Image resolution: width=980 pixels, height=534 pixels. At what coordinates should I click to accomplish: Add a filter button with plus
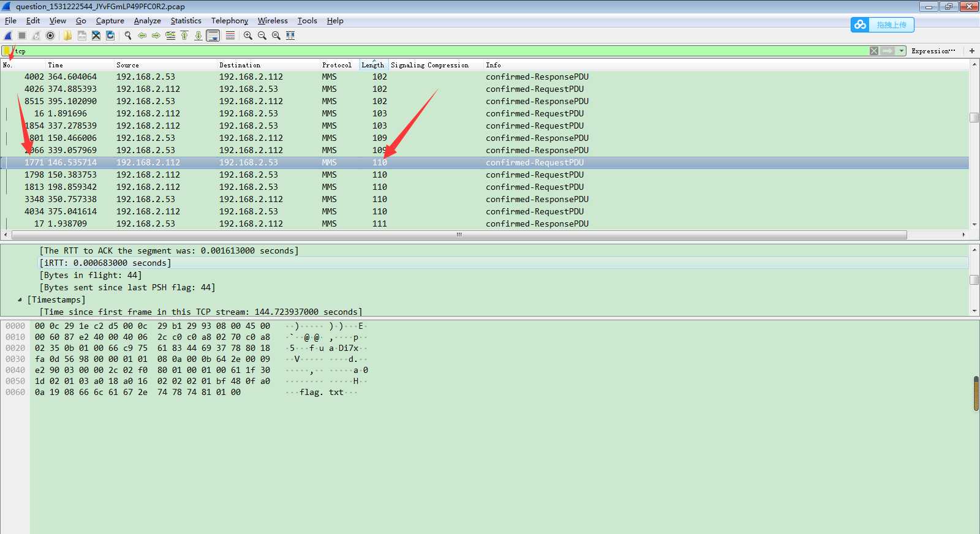coord(971,51)
